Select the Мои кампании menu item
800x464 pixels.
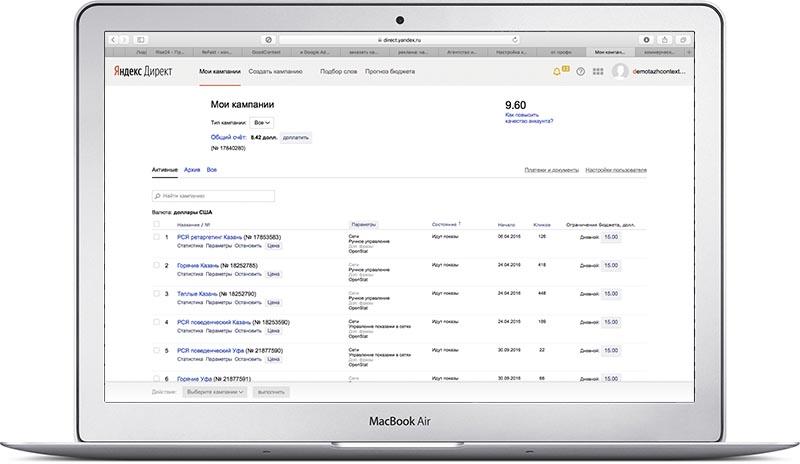[x=219, y=71]
